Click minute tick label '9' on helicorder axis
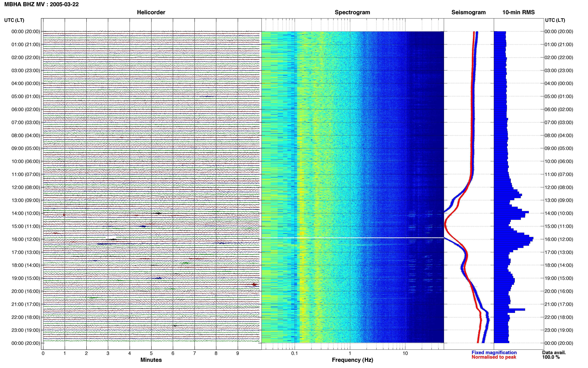 coord(238,353)
